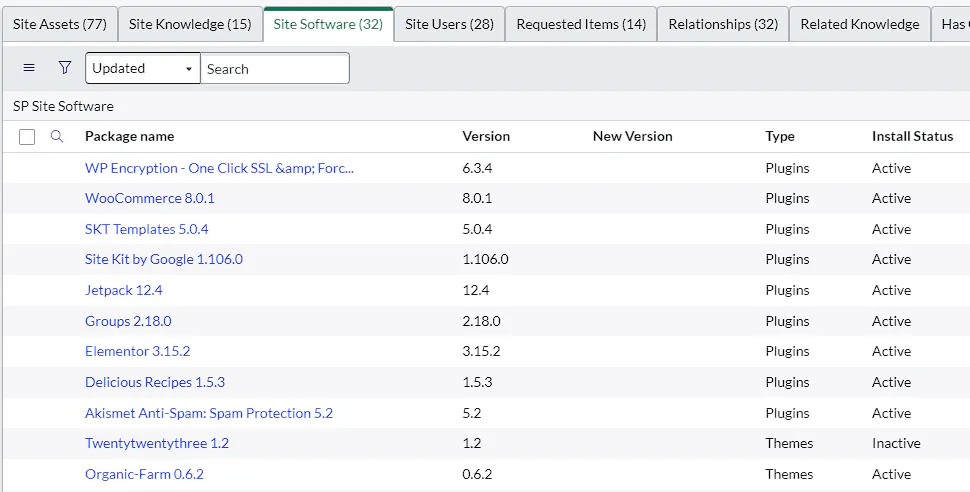Sort by the Version column header

tap(486, 137)
